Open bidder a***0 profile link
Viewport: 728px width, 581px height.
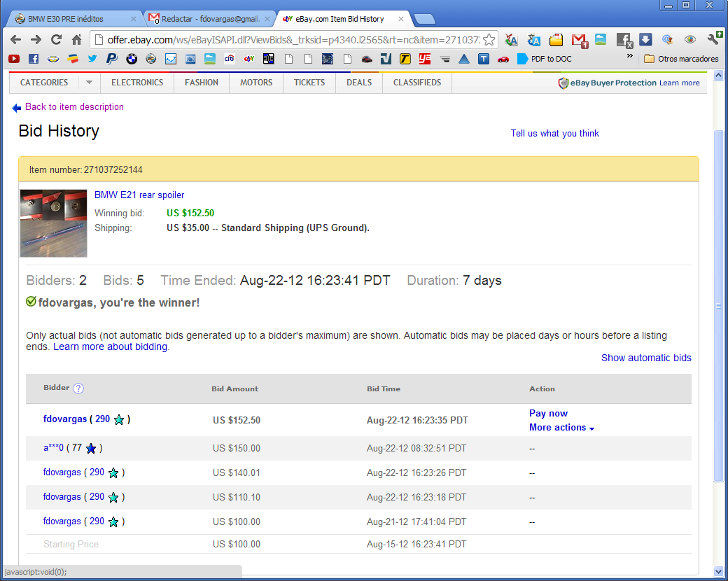pos(53,448)
